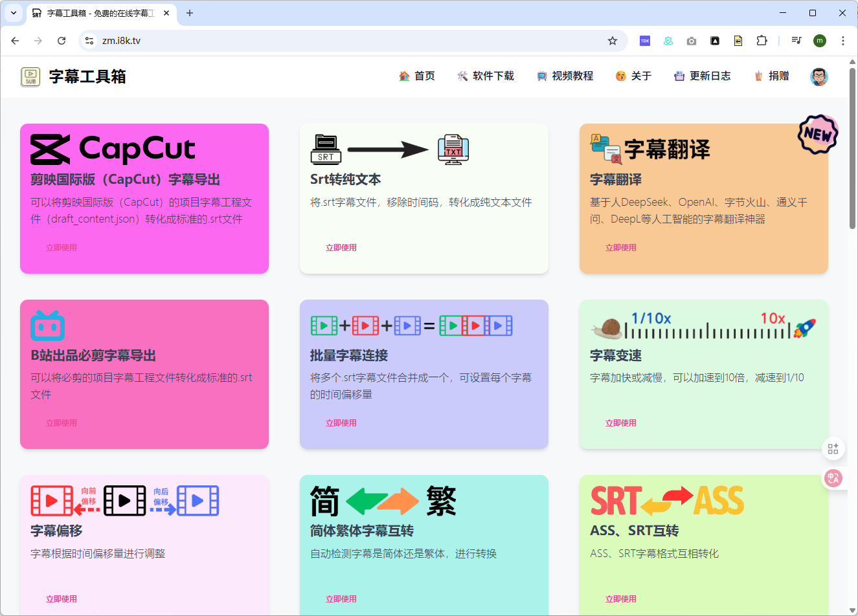Click 立即使用 on the 字幕变速 card
This screenshot has height=616, width=858.
point(621,423)
